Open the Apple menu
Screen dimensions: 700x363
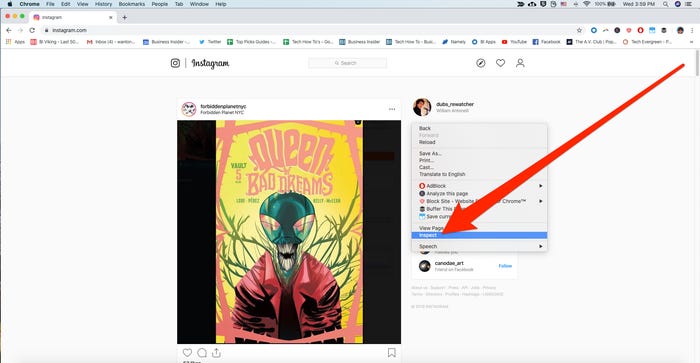click(x=9, y=4)
